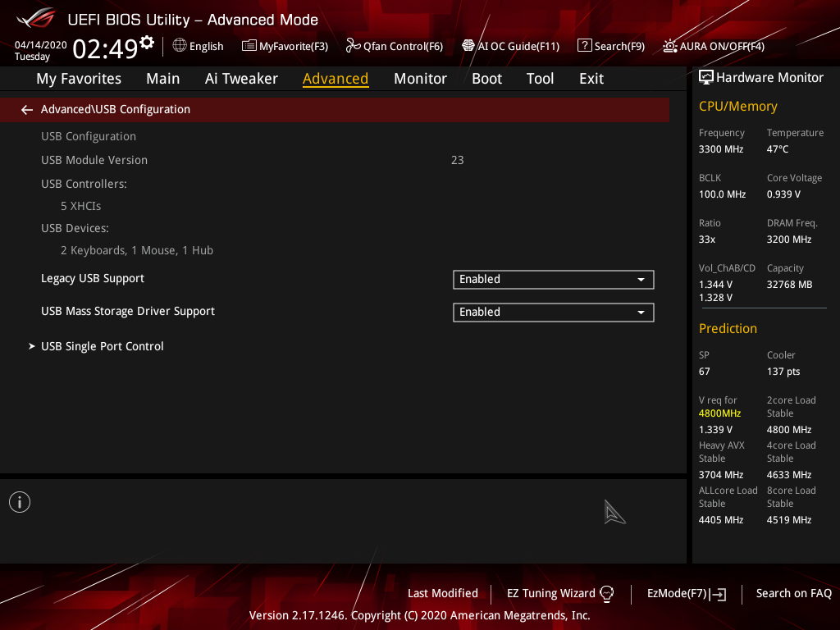
Task: Click the ROG logo icon
Action: pos(35,19)
